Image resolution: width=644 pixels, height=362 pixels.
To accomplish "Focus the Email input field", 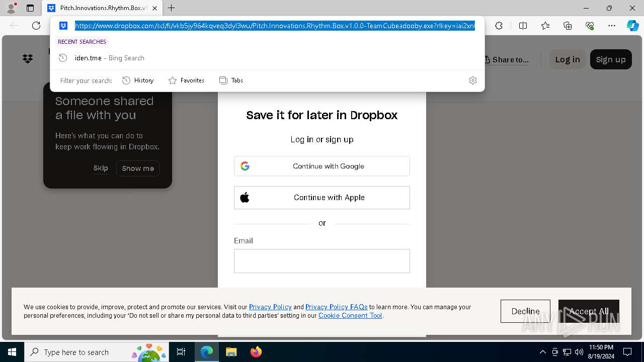I will click(x=322, y=261).
